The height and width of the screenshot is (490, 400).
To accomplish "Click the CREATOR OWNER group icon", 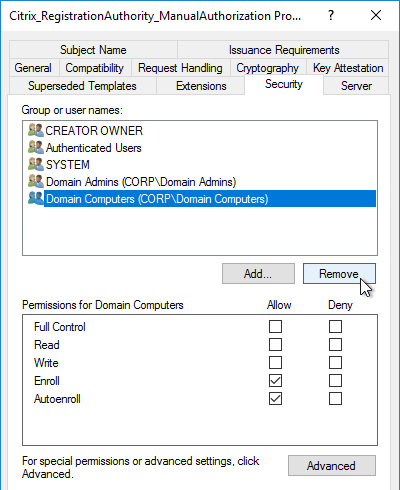I will (36, 130).
